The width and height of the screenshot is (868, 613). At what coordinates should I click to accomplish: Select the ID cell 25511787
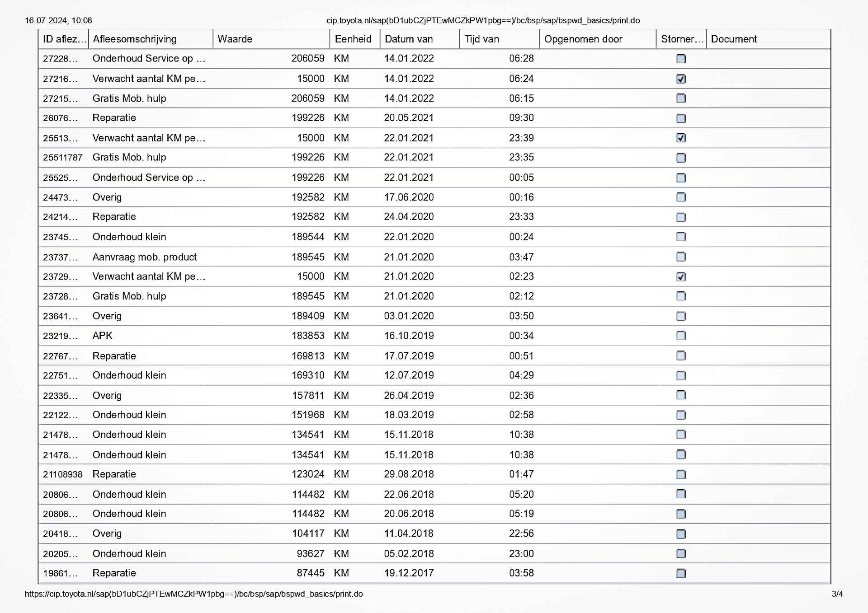(x=63, y=158)
